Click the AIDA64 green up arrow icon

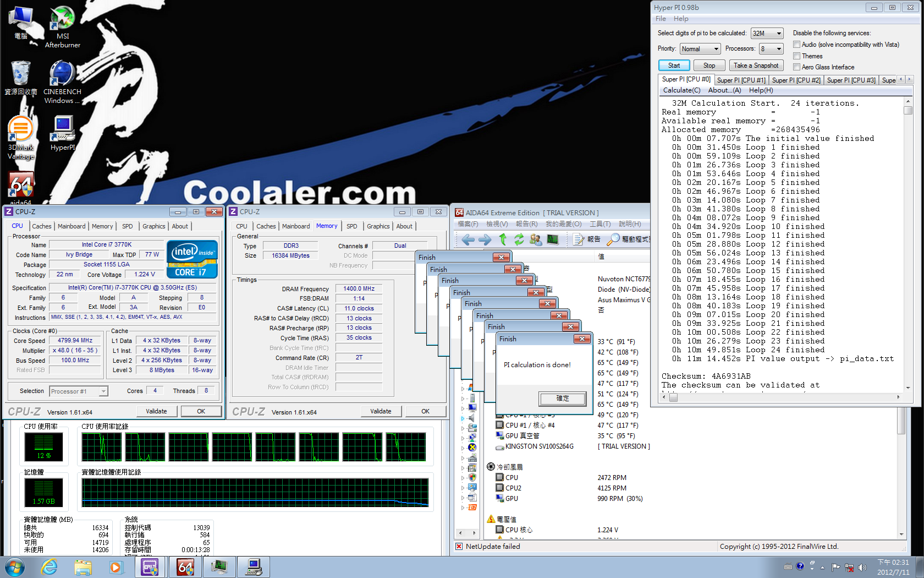click(503, 239)
